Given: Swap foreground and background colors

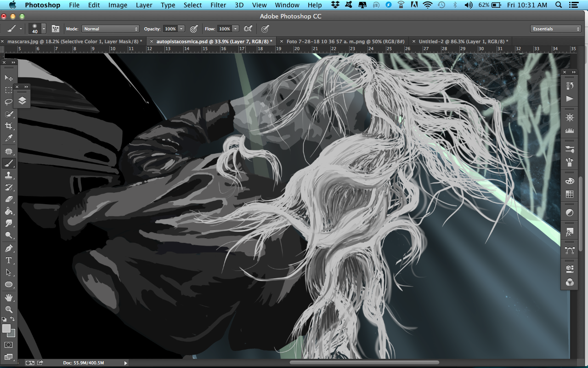Looking at the screenshot, I should click(12, 319).
